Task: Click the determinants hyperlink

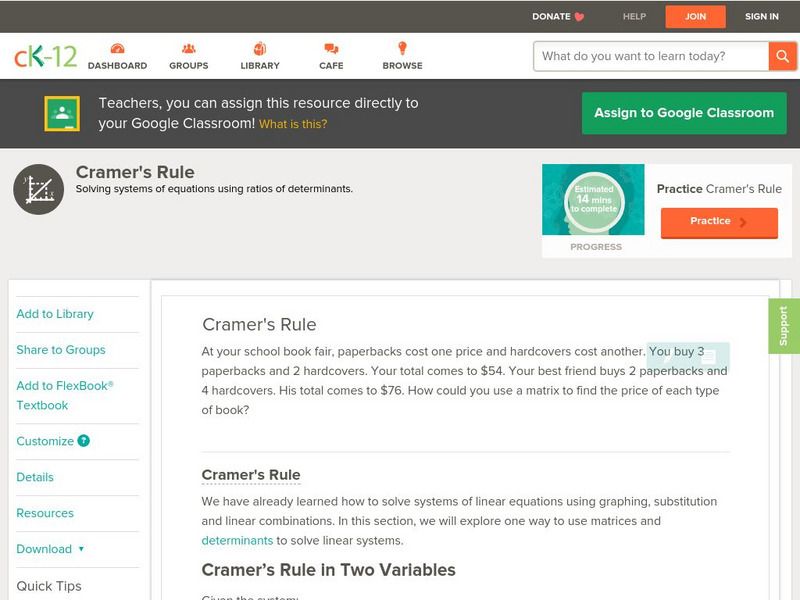Action: coord(237,540)
